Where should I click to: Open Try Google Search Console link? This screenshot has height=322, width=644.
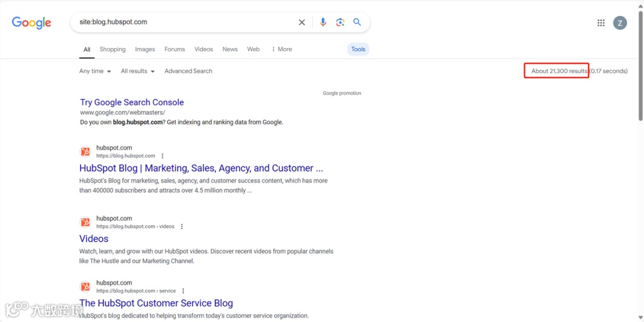pyautogui.click(x=132, y=103)
